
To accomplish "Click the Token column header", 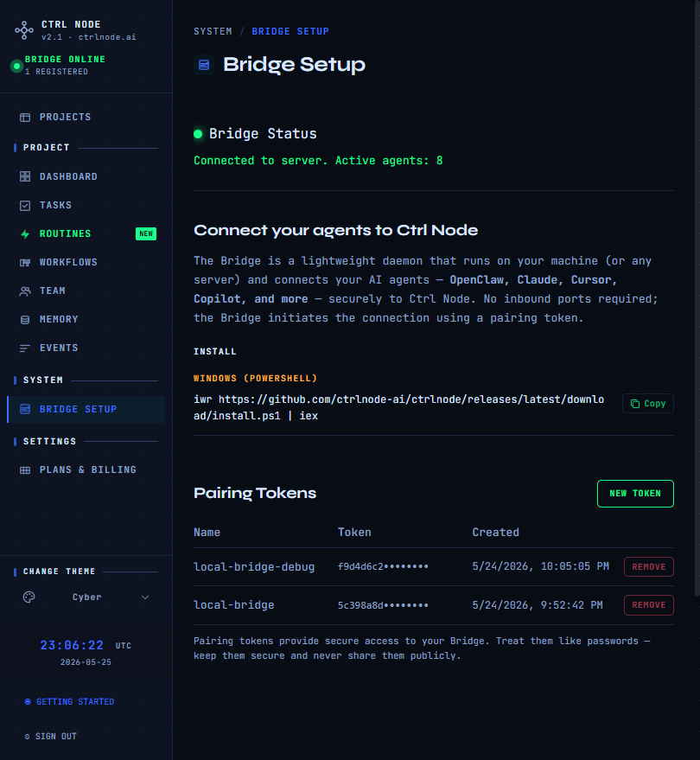I will click(x=354, y=533).
